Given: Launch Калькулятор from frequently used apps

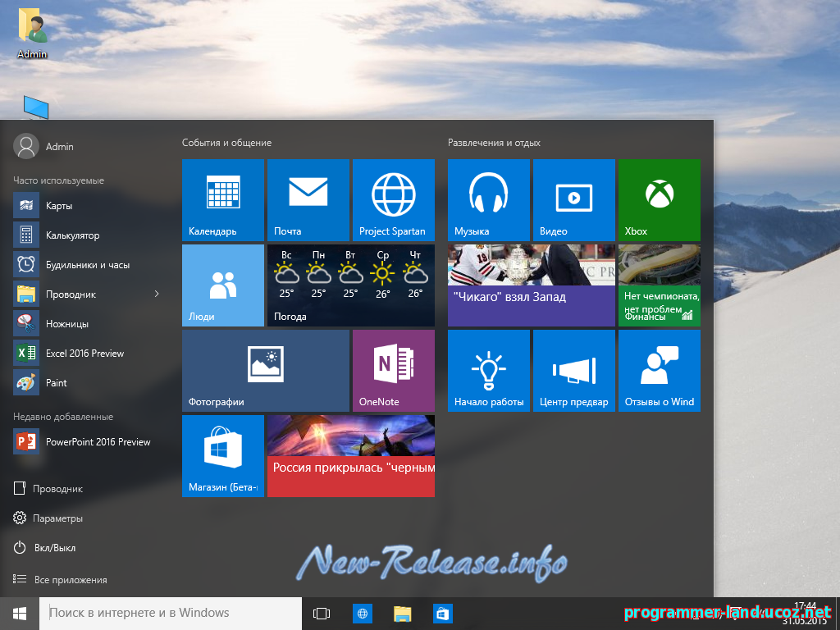Looking at the screenshot, I should [x=87, y=235].
